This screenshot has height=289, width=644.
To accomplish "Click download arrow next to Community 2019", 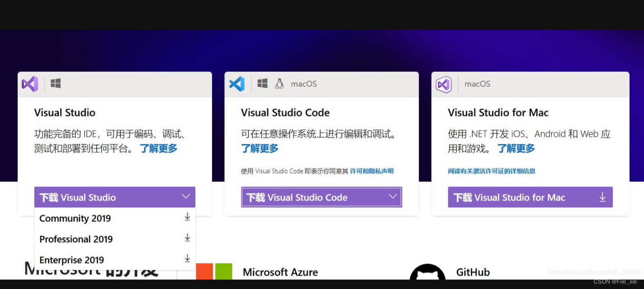I will (x=187, y=217).
